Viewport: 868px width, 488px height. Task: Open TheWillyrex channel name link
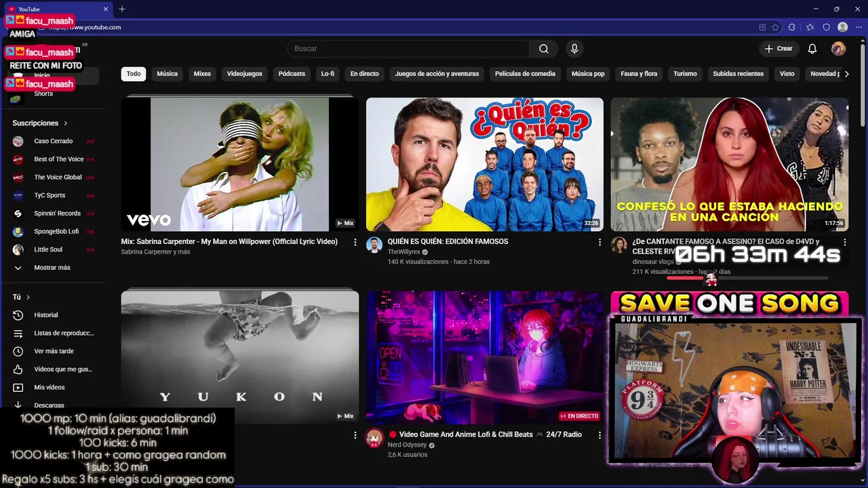click(x=403, y=252)
